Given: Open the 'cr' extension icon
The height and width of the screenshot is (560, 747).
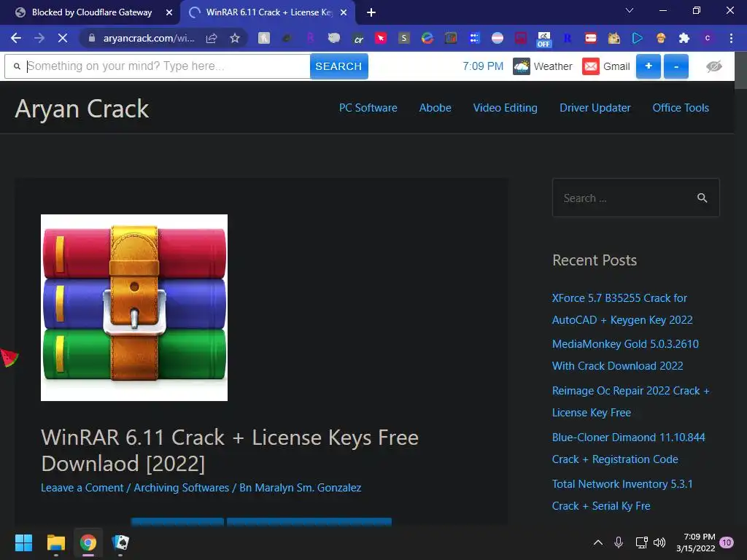Looking at the screenshot, I should [357, 39].
